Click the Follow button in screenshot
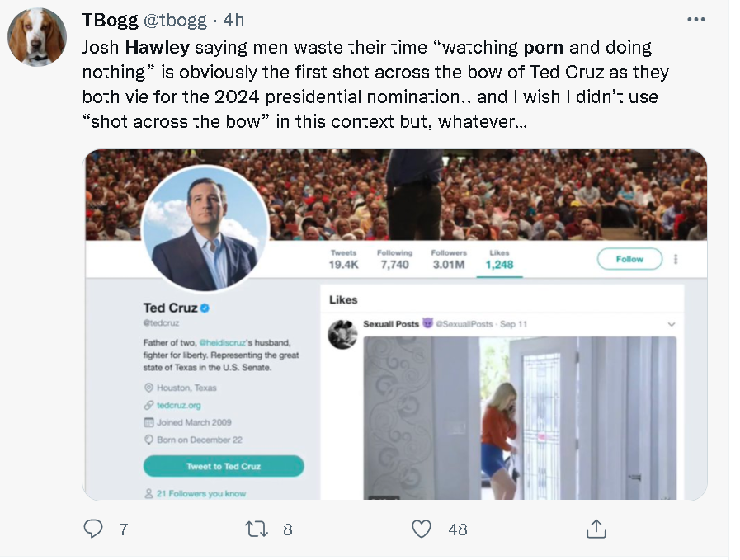This screenshot has width=740, height=560. 629,259
